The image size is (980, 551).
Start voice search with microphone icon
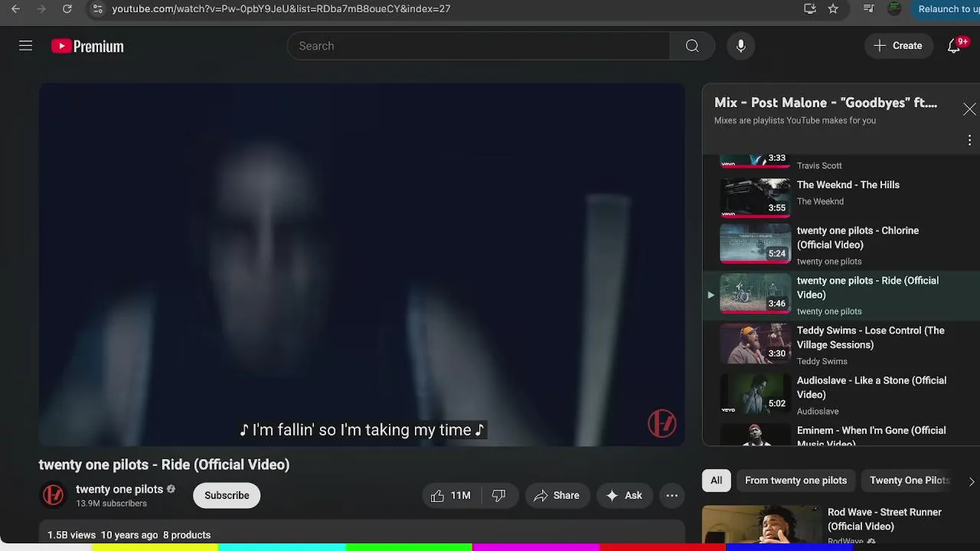click(x=740, y=46)
